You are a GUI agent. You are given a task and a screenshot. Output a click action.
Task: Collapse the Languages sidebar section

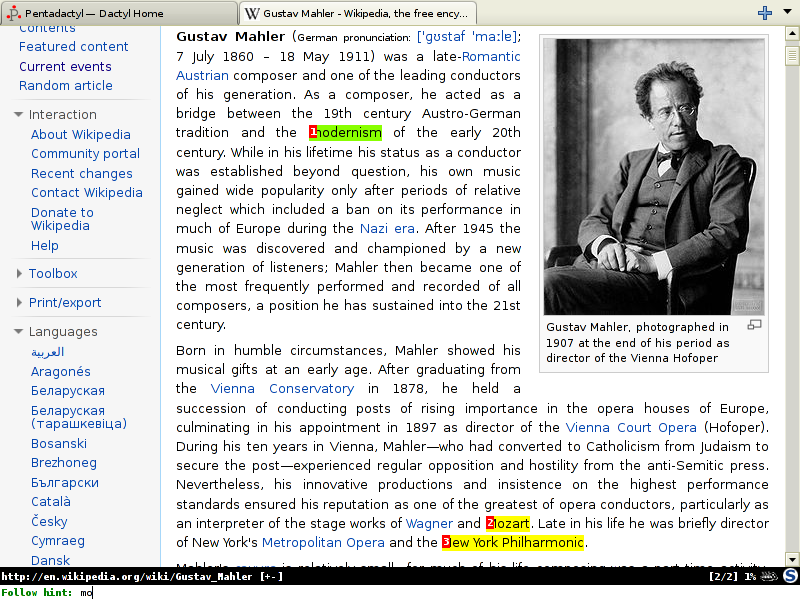(x=18, y=332)
